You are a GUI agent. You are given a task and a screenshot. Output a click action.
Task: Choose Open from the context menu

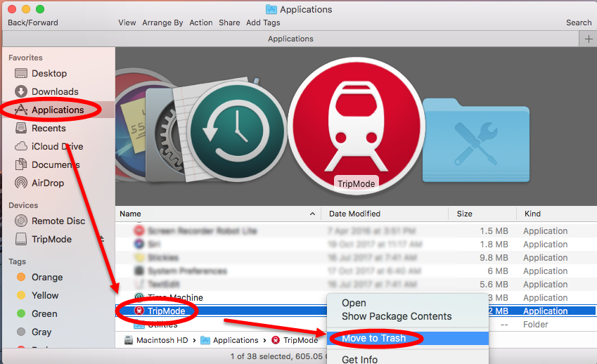click(x=354, y=303)
